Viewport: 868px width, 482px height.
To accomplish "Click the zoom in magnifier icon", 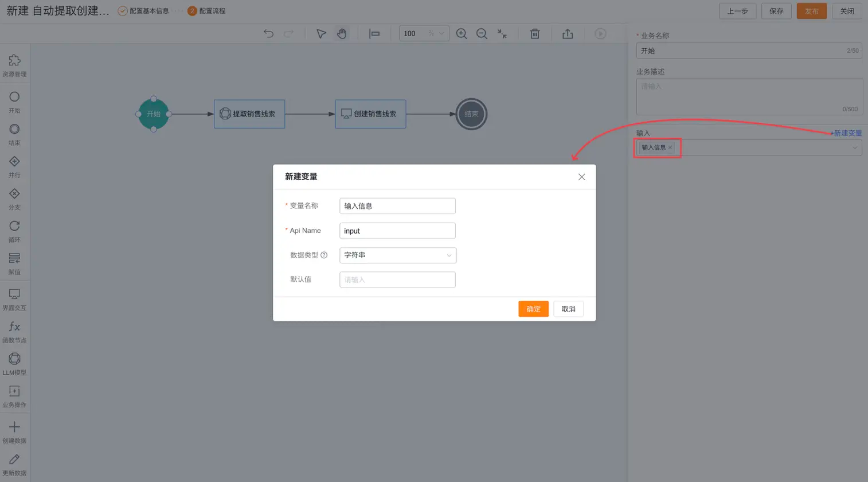I will point(461,34).
